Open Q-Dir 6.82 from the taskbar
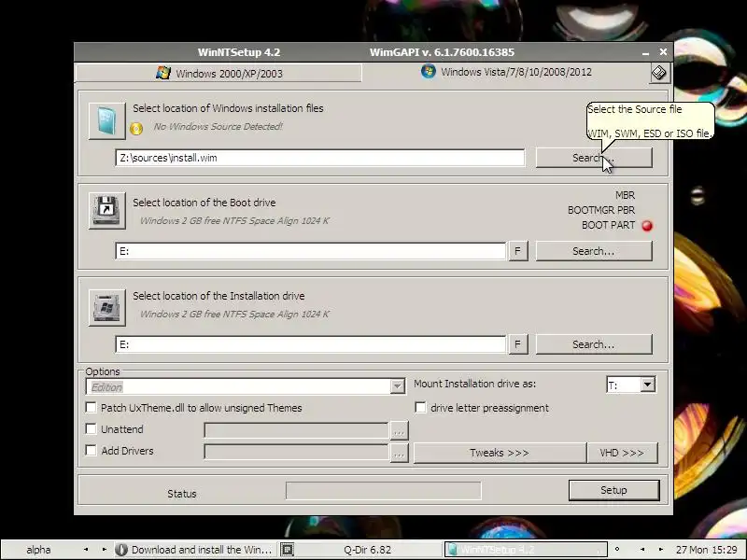747x560 pixels. click(x=359, y=550)
